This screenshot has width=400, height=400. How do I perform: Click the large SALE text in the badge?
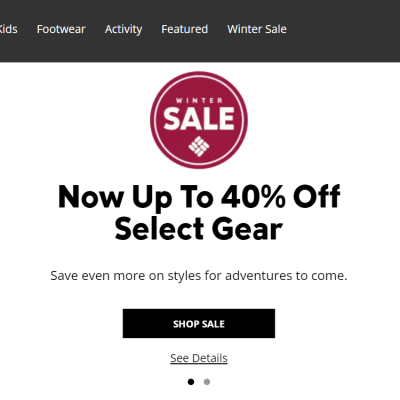[x=199, y=119]
